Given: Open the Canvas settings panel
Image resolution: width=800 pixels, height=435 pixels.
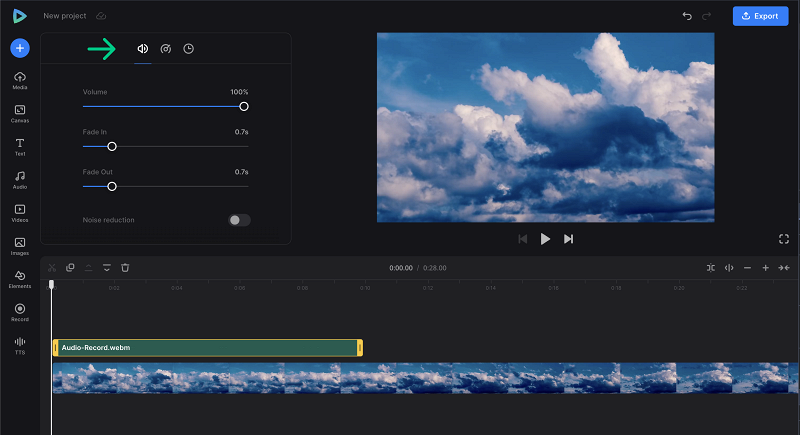Looking at the screenshot, I should click(x=20, y=114).
